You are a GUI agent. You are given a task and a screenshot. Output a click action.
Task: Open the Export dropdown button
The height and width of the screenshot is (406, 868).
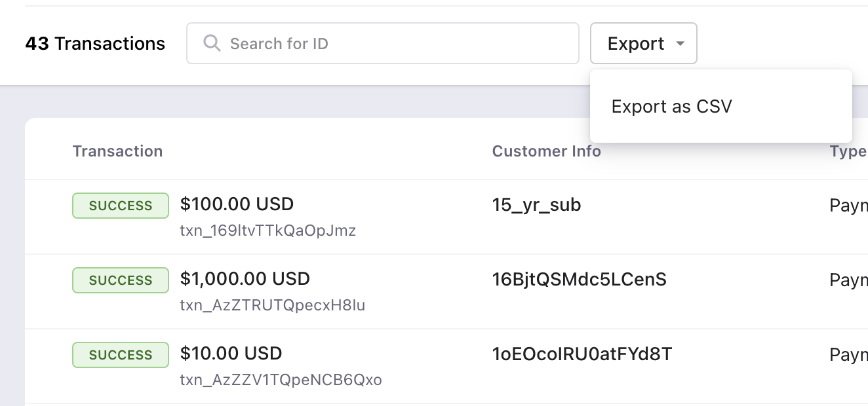(636, 43)
